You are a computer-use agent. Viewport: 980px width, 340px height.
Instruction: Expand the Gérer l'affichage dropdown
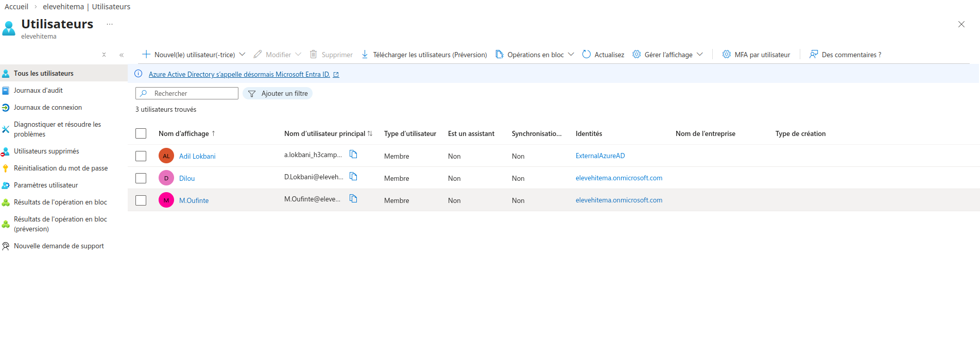click(699, 55)
